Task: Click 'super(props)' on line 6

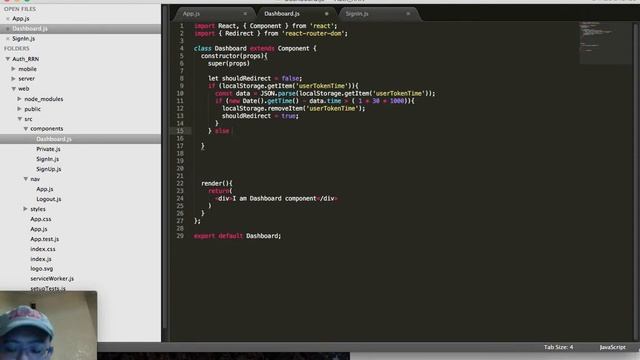Action: pyautogui.click(x=229, y=64)
